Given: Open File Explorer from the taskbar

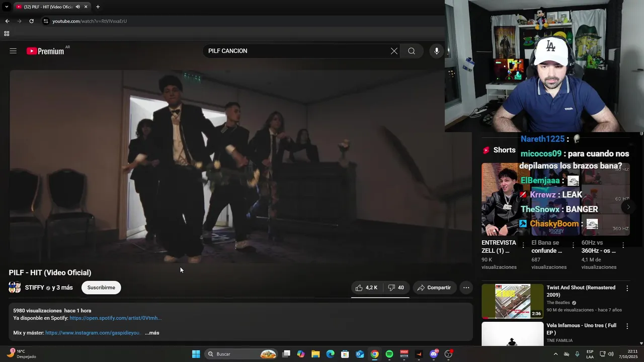Looking at the screenshot, I should 315,354.
